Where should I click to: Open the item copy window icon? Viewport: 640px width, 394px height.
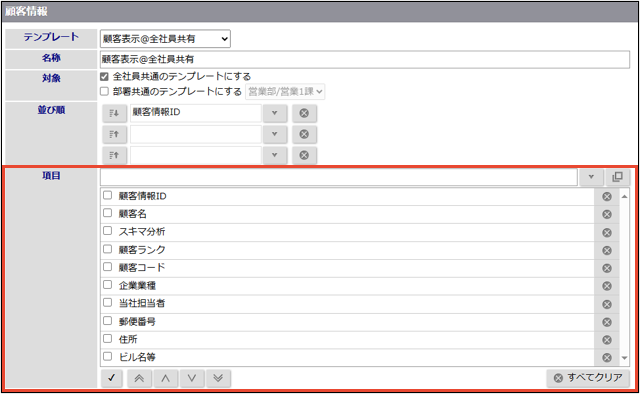click(x=618, y=177)
